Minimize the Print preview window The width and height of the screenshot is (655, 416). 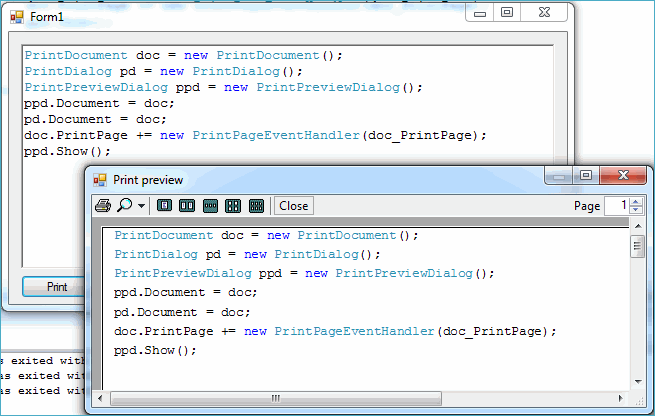pyautogui.click(x=559, y=175)
